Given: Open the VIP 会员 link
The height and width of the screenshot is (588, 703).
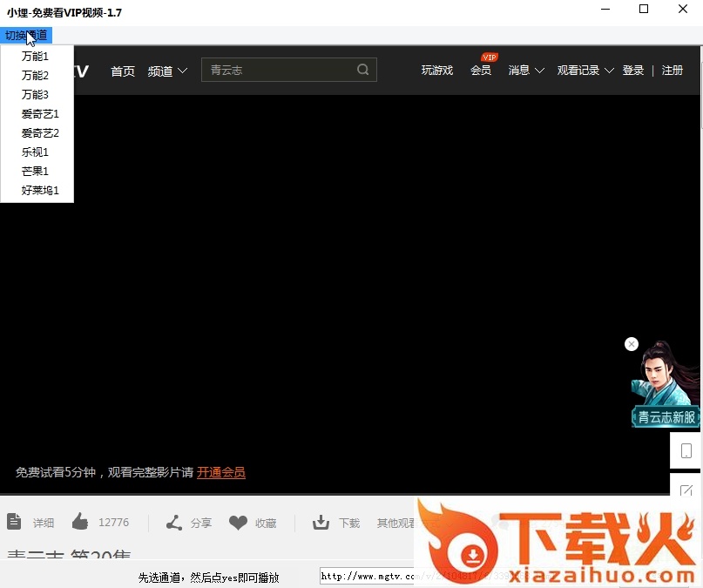Looking at the screenshot, I should tap(481, 71).
